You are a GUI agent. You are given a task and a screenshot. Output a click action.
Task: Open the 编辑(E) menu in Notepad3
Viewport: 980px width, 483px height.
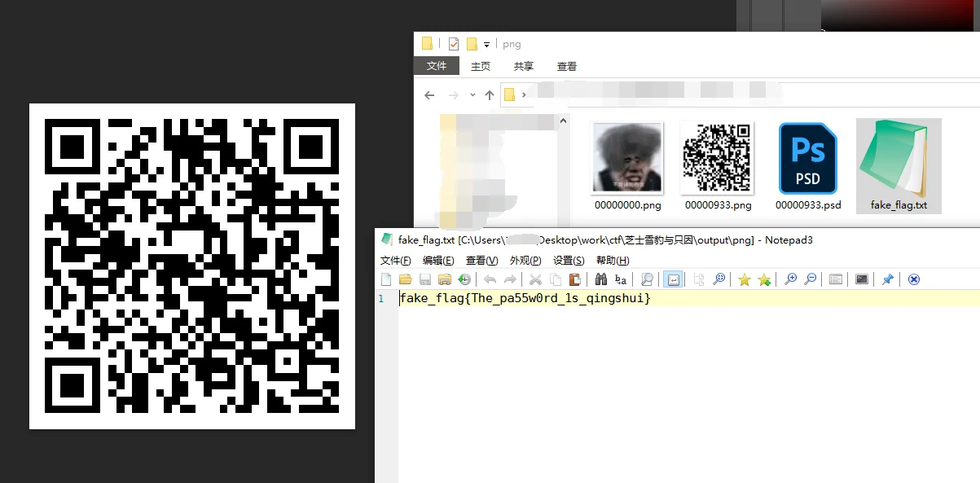tap(438, 261)
